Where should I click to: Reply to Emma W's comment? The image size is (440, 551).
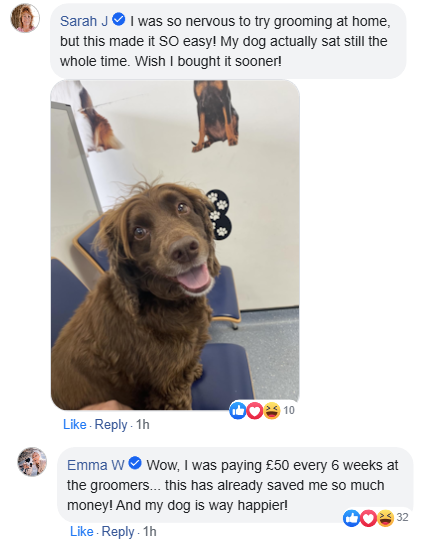point(118,532)
